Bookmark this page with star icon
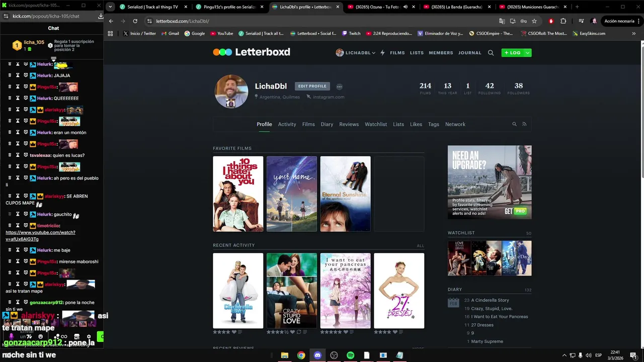 click(x=534, y=21)
